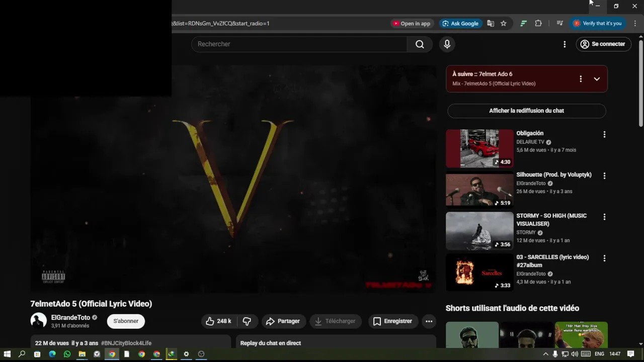Like the video with 248 k thumbs-up

click(219, 321)
